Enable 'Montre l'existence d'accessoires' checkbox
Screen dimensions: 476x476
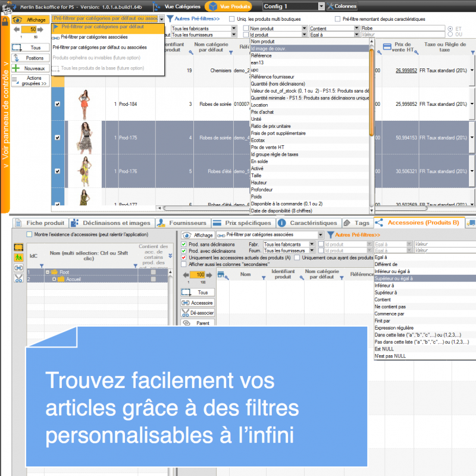click(29, 234)
